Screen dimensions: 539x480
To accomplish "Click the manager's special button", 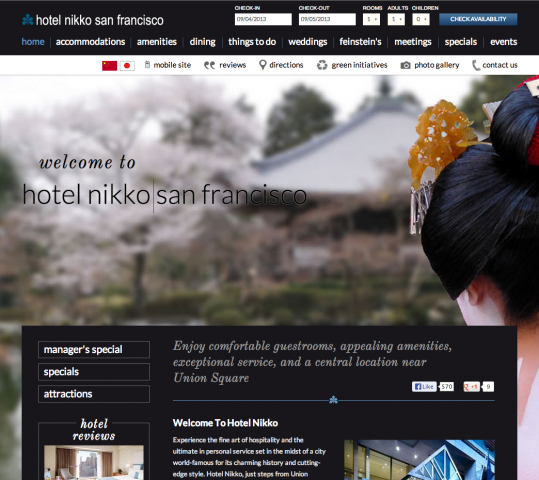I will click(x=94, y=350).
